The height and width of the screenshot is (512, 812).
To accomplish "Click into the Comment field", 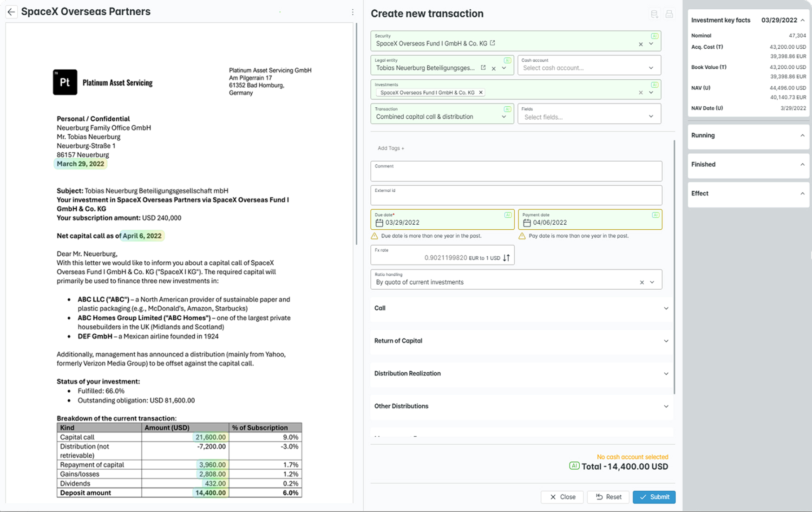I will click(516, 171).
